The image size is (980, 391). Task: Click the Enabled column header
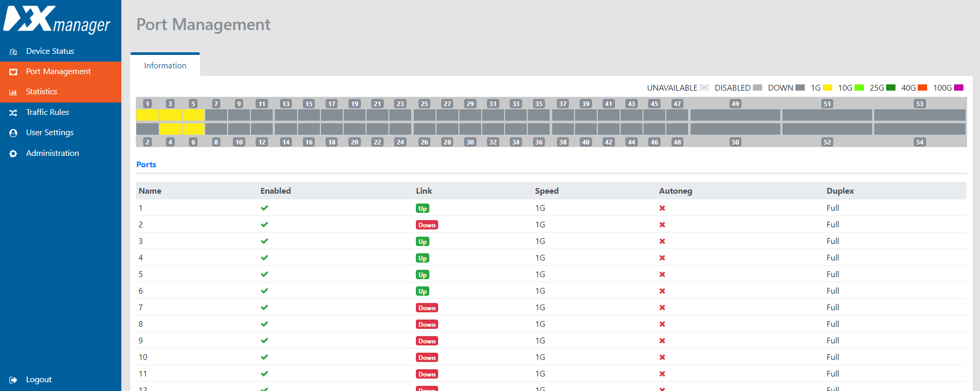pyautogui.click(x=275, y=191)
